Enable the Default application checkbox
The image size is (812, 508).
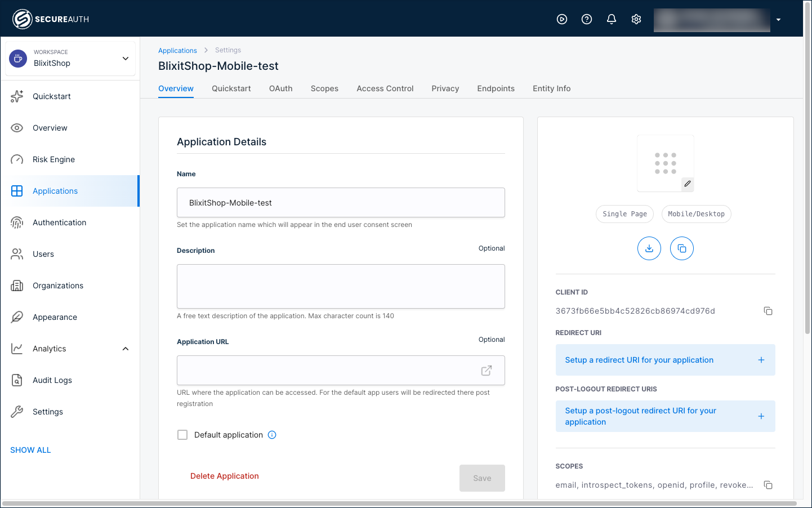[x=182, y=435]
